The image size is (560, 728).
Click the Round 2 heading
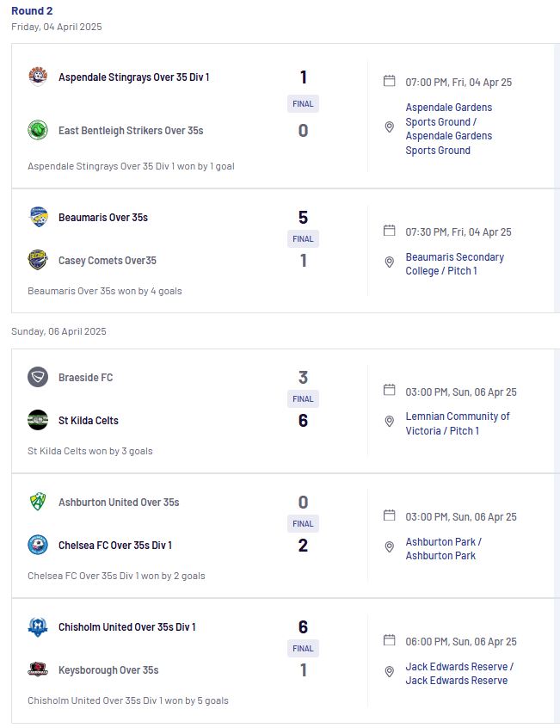click(32, 10)
